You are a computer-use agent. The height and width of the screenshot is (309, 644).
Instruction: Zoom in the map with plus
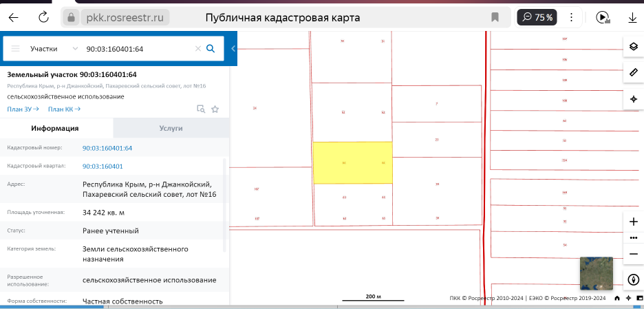pos(633,222)
